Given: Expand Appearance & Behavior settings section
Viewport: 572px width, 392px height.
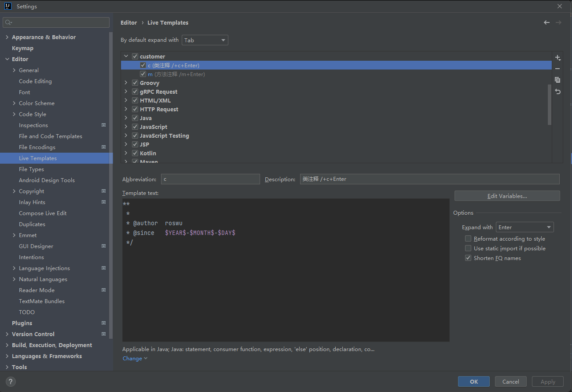Looking at the screenshot, I should pos(7,37).
